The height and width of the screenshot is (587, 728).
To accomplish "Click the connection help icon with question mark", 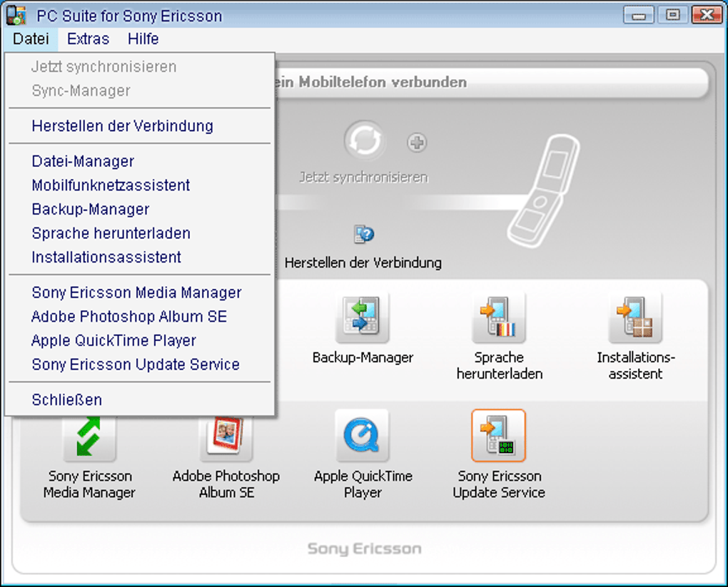I will click(364, 235).
